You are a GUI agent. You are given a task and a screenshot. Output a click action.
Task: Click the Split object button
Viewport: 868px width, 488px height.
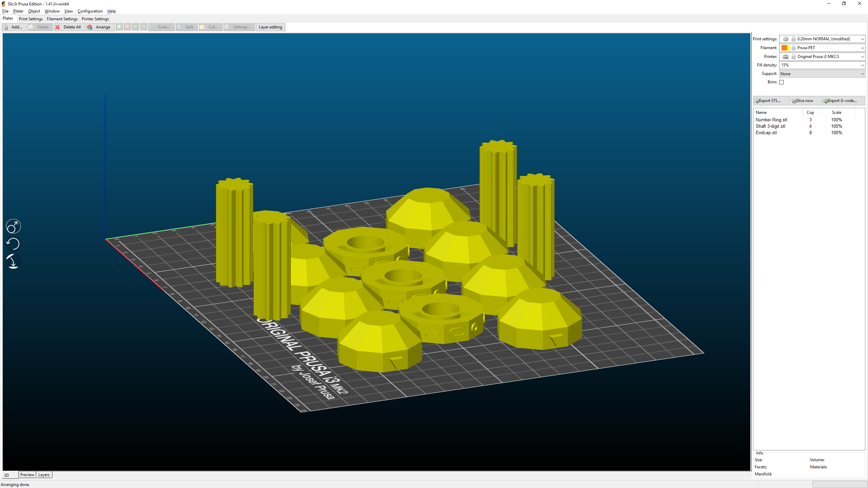coord(186,27)
